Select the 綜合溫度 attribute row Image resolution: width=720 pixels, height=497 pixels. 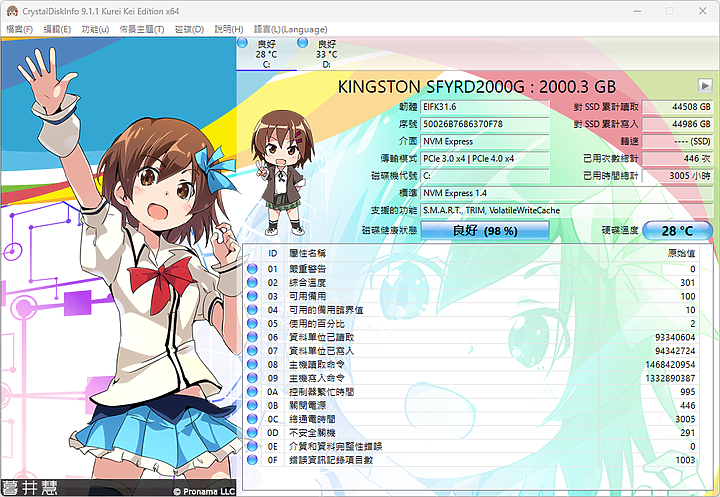point(472,282)
